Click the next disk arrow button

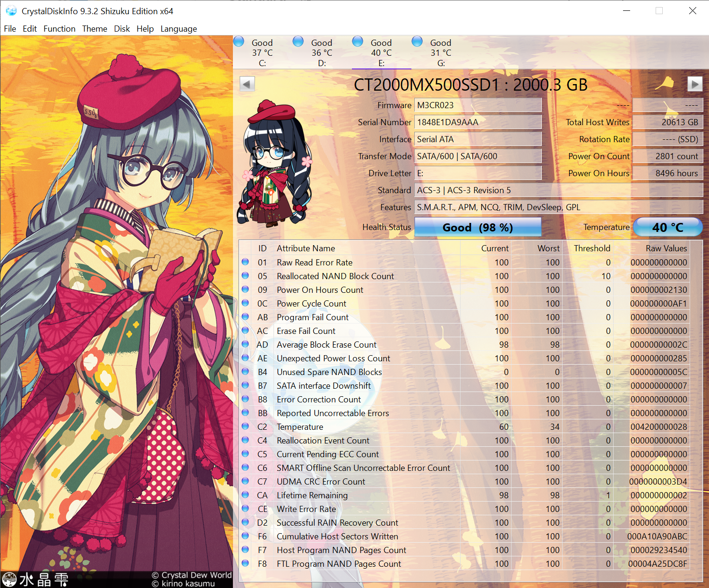pyautogui.click(x=694, y=84)
